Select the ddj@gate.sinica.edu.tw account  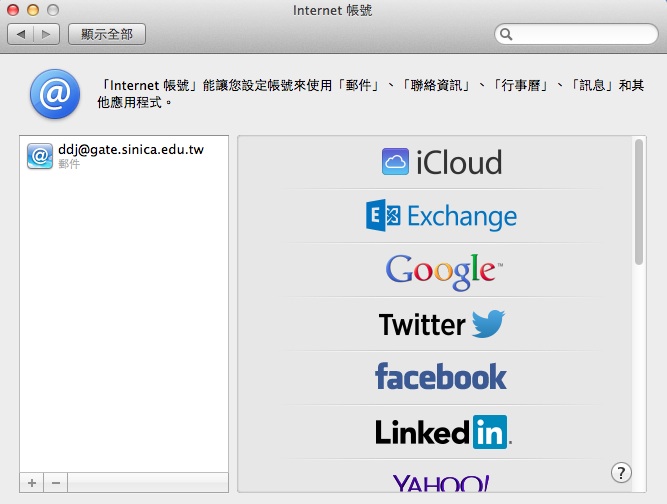click(x=124, y=156)
